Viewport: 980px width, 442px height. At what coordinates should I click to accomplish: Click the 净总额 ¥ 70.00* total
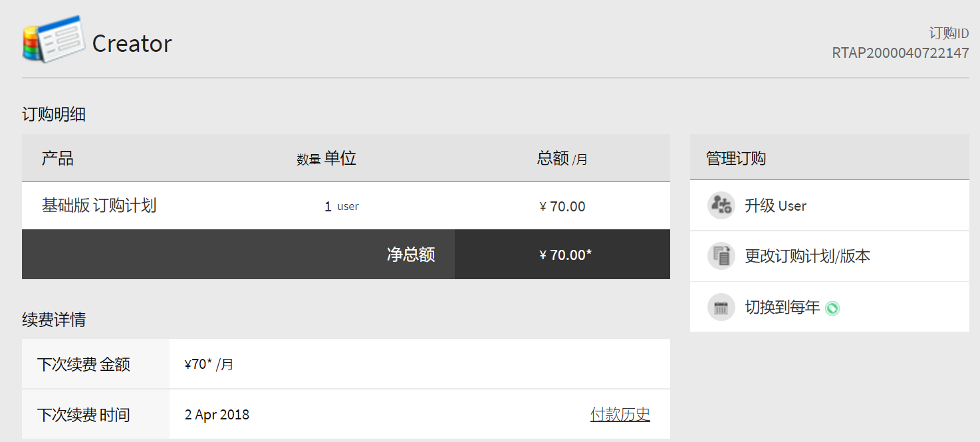[565, 255]
